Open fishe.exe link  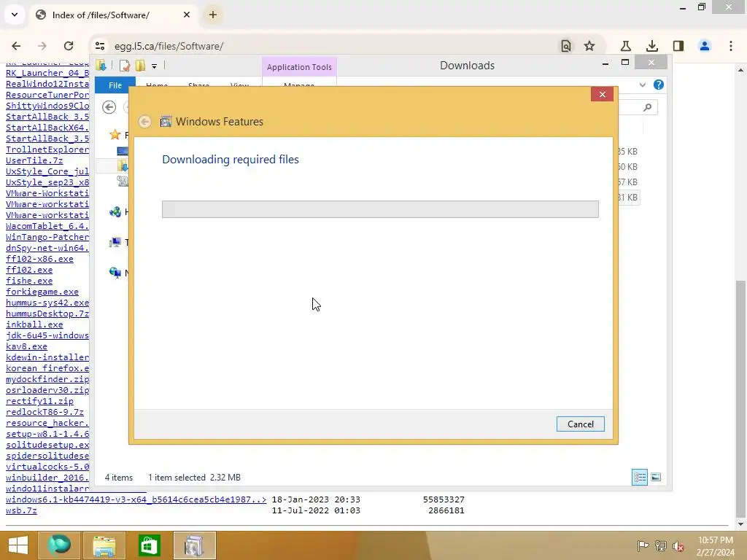click(x=29, y=281)
